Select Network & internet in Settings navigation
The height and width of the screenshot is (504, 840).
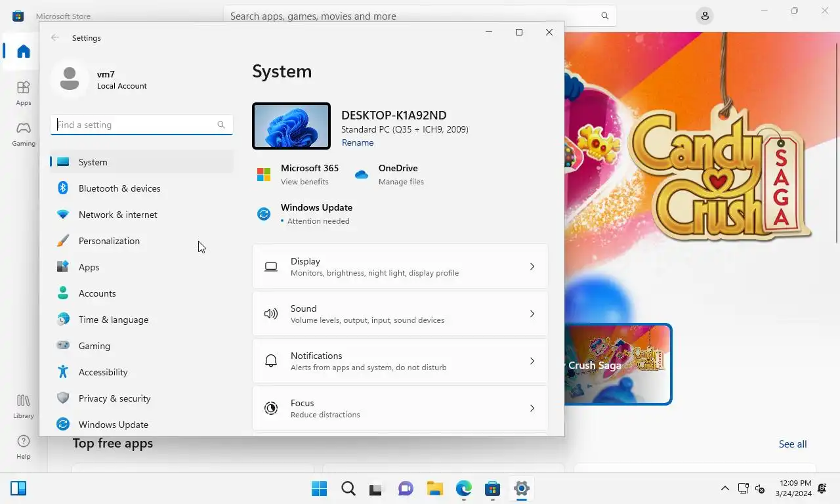[142, 215]
